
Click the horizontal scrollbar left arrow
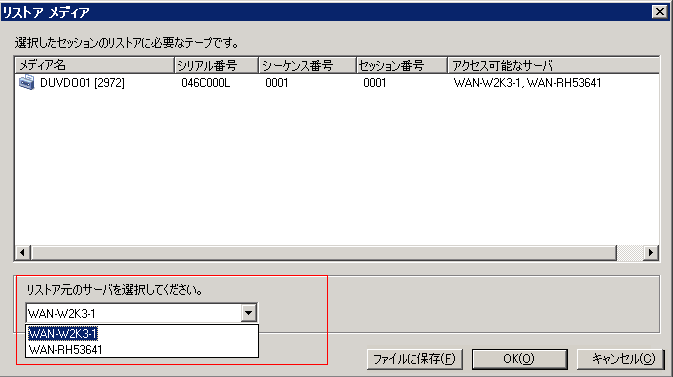tap(23, 253)
